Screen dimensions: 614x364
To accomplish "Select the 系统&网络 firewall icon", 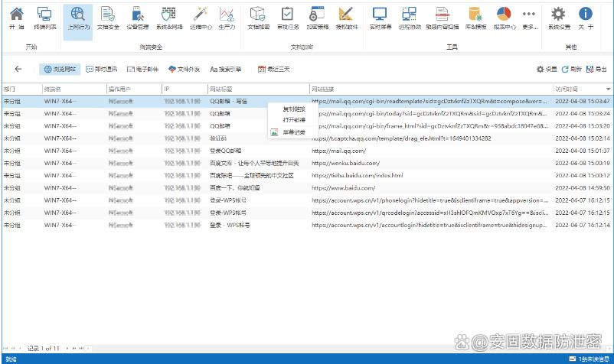I will pyautogui.click(x=168, y=18).
